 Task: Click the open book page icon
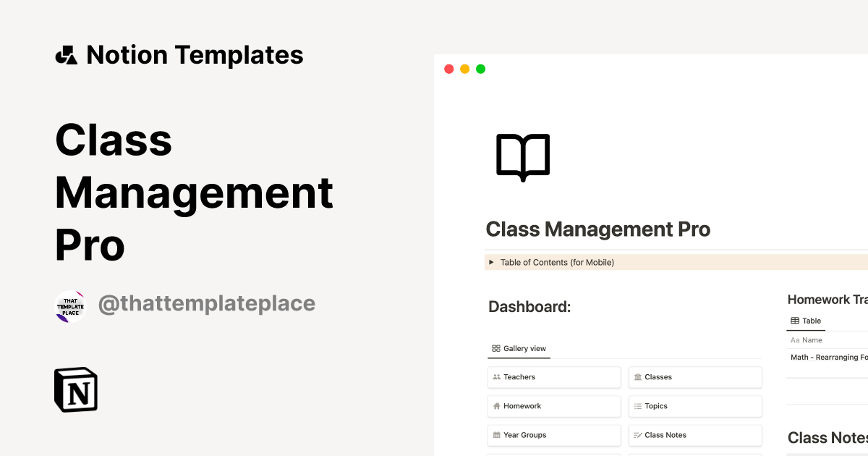[x=522, y=156]
